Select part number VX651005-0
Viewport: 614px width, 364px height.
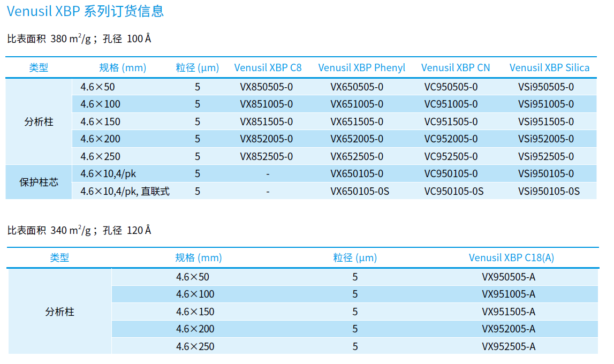click(357, 104)
